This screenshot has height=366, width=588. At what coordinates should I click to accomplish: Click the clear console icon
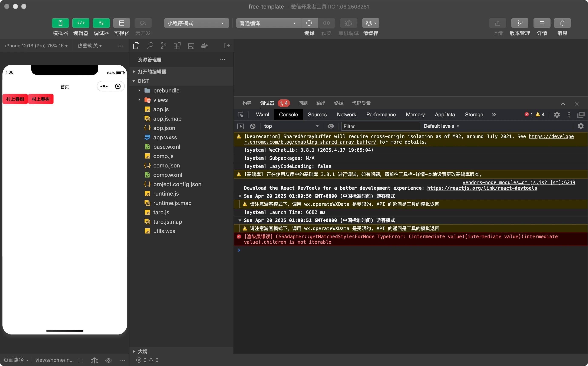[252, 126]
